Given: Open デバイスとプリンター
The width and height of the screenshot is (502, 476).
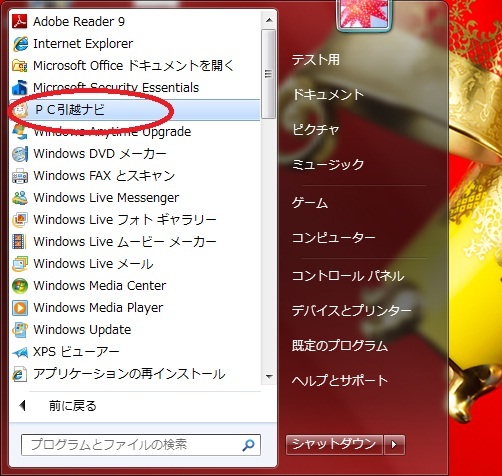Looking at the screenshot, I should [x=351, y=311].
